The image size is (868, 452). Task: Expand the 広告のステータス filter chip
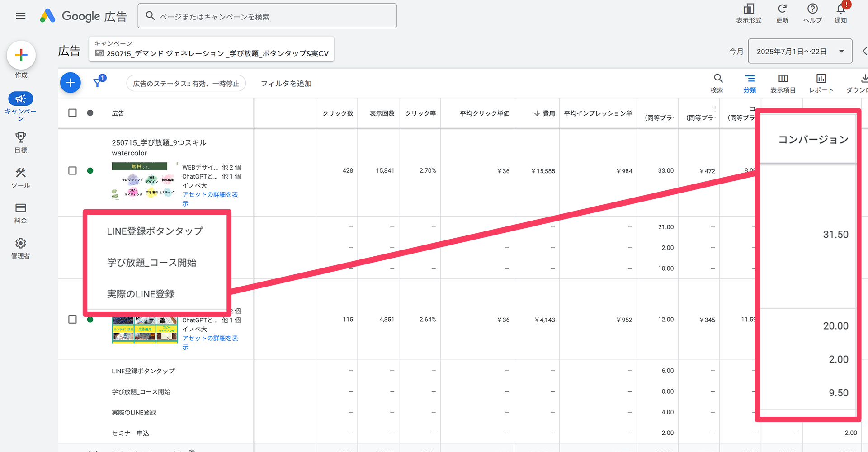[x=186, y=84]
